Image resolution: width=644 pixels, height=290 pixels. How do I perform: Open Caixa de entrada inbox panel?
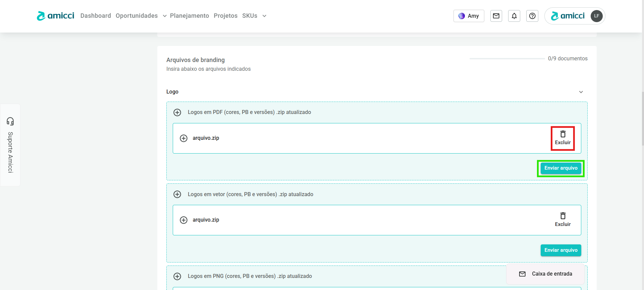pos(545,274)
